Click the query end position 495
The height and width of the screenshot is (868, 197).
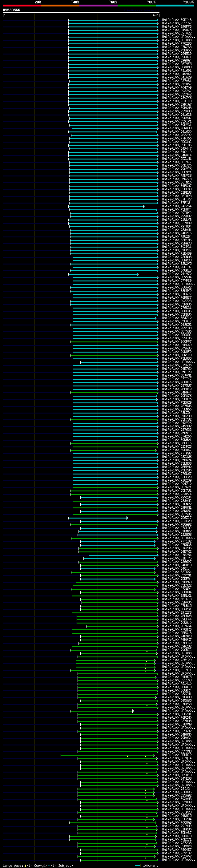point(155,15)
